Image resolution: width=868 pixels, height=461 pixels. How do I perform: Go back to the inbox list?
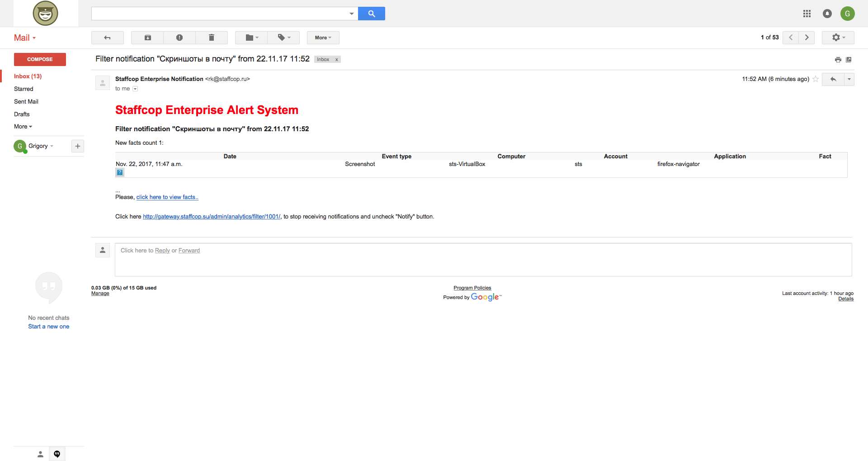tap(107, 38)
